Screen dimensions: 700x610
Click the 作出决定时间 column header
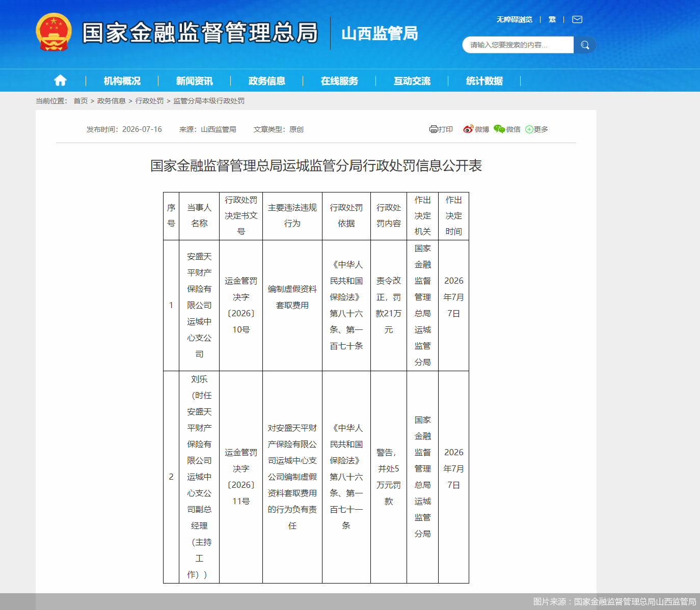click(454, 216)
